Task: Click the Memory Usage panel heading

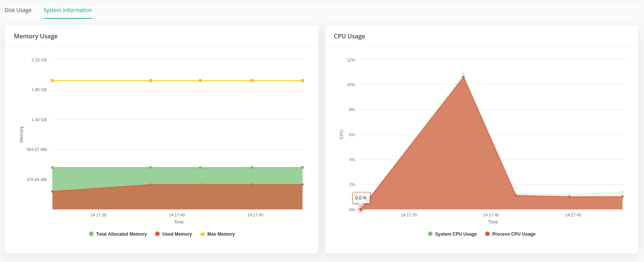Action: (36, 36)
